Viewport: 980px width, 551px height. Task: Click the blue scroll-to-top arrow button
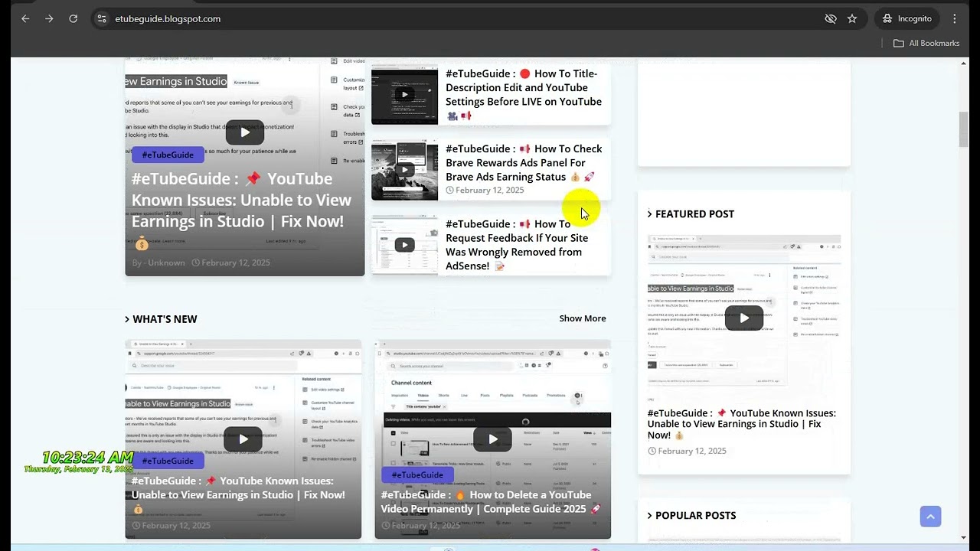click(930, 517)
